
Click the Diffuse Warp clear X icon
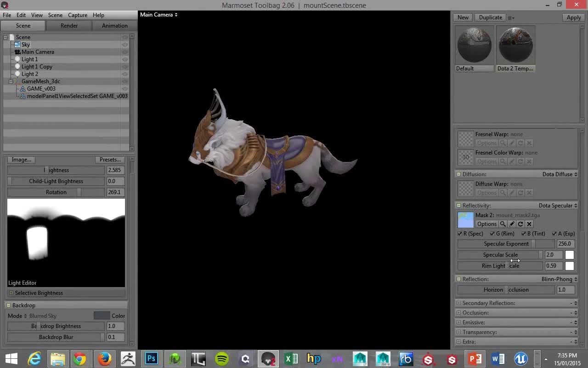pos(529,193)
